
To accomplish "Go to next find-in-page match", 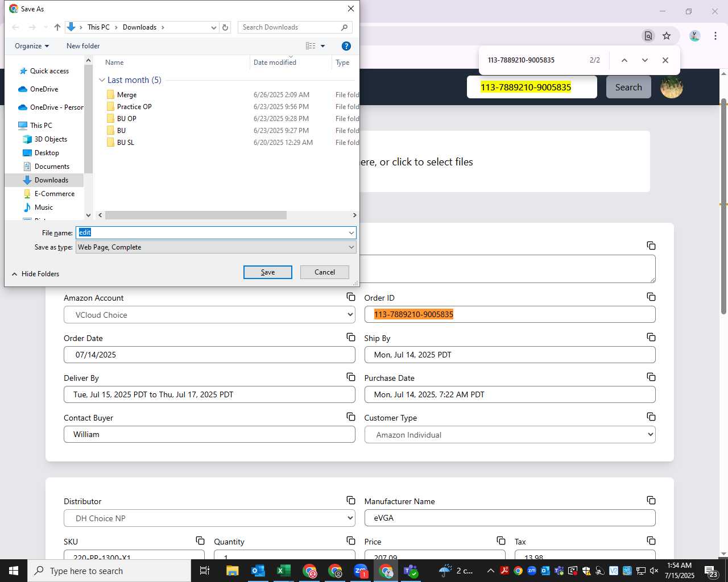I will click(645, 60).
